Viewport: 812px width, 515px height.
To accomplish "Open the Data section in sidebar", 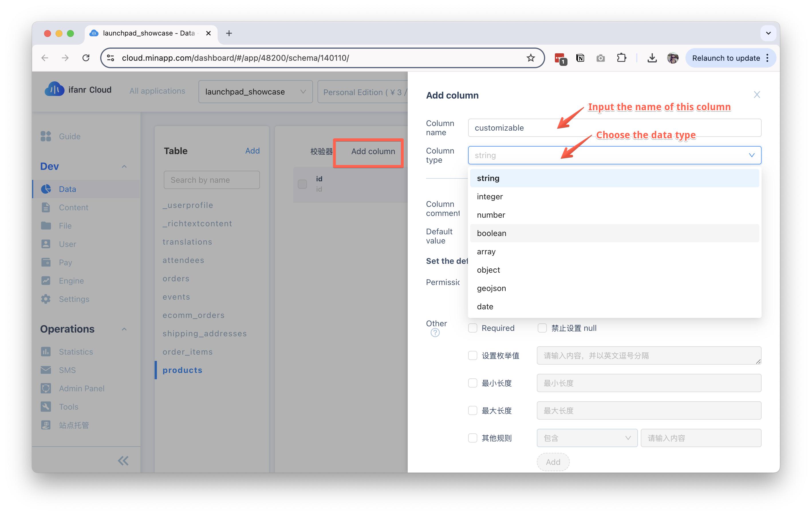I will tap(67, 189).
